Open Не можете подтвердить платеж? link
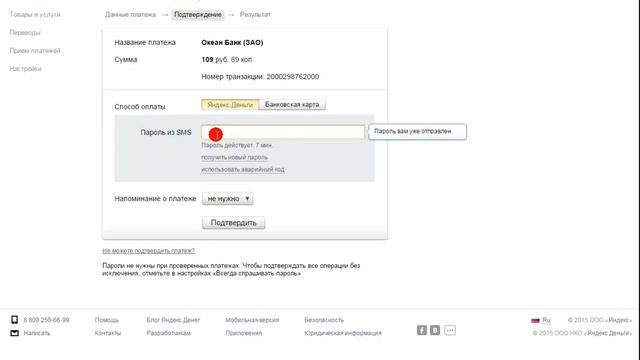Viewport: 640px width, 360px height. click(x=149, y=251)
